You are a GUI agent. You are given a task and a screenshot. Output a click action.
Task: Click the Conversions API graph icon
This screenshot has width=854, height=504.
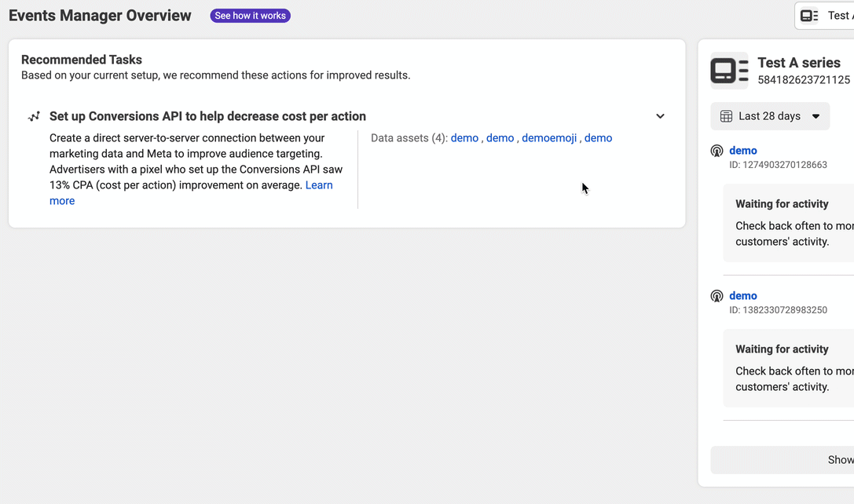pyautogui.click(x=34, y=116)
